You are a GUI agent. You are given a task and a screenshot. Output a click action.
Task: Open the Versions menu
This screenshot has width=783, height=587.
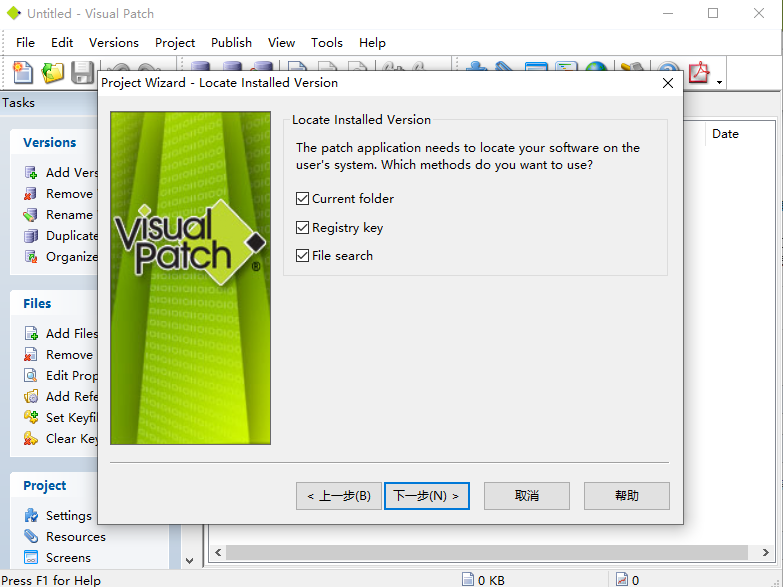pyautogui.click(x=114, y=43)
